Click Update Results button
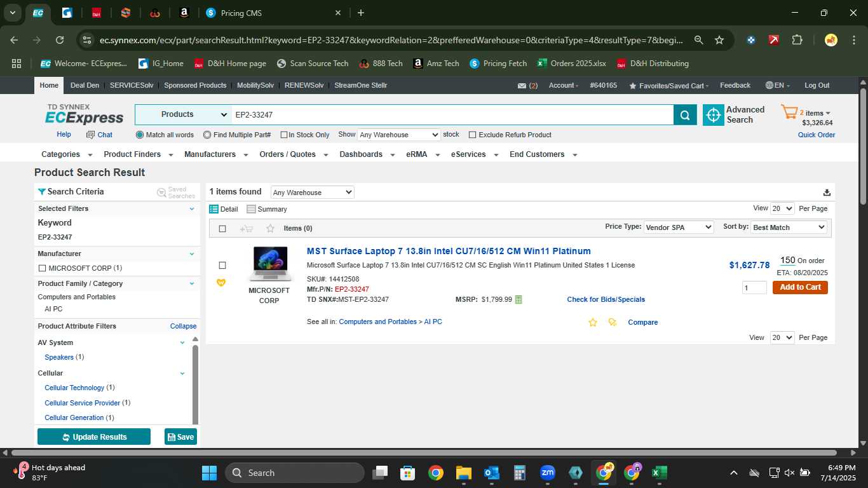Screen dimensions: 868x488 [x=94, y=437]
